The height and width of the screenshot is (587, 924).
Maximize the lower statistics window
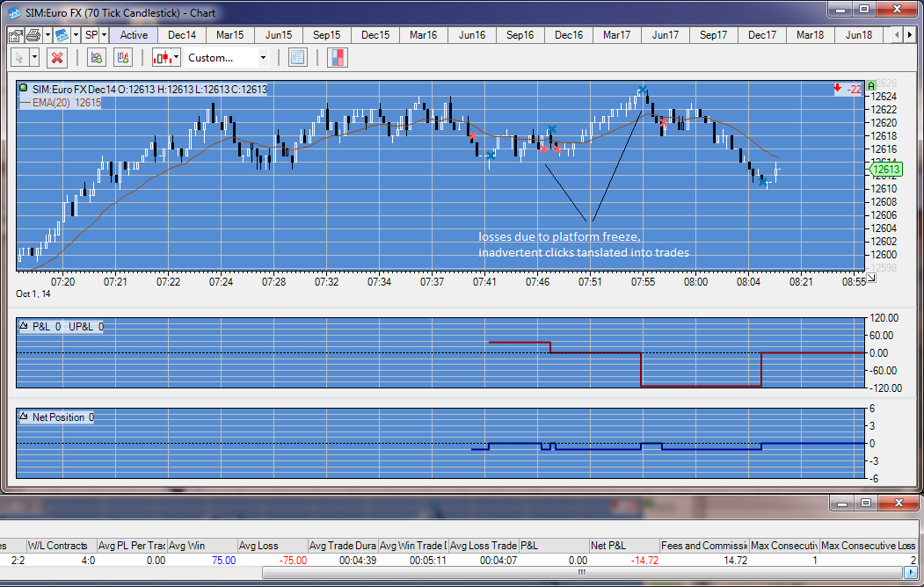(x=866, y=503)
